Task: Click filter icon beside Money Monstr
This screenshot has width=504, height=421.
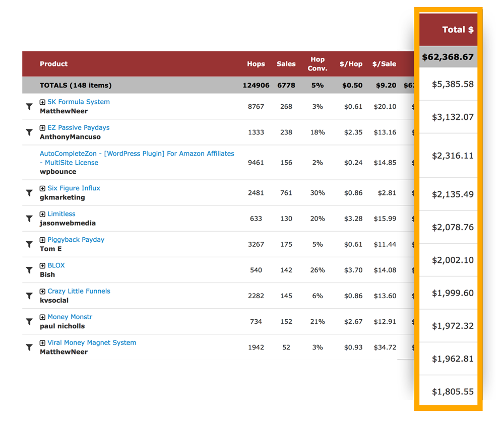Action: (29, 321)
